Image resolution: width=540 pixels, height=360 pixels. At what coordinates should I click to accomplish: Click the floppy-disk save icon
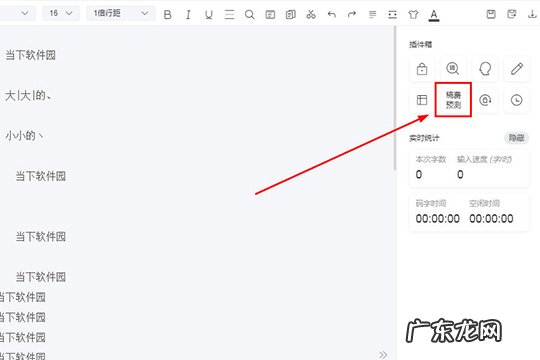(x=491, y=14)
